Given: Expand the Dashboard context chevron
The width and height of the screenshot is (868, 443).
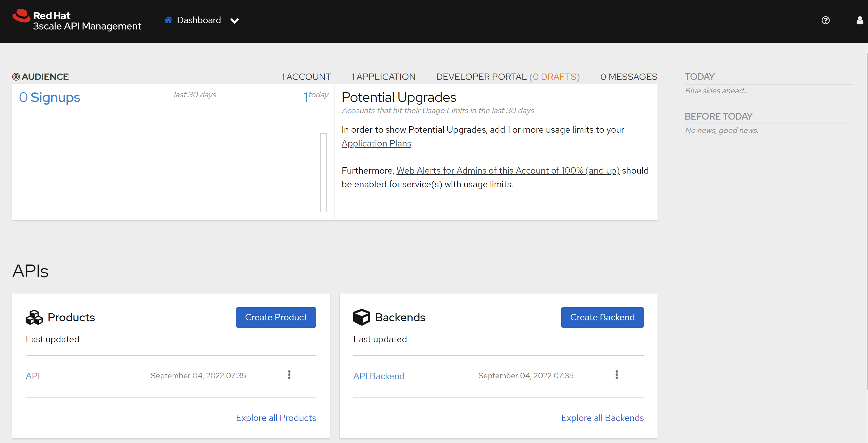Looking at the screenshot, I should tap(235, 21).
